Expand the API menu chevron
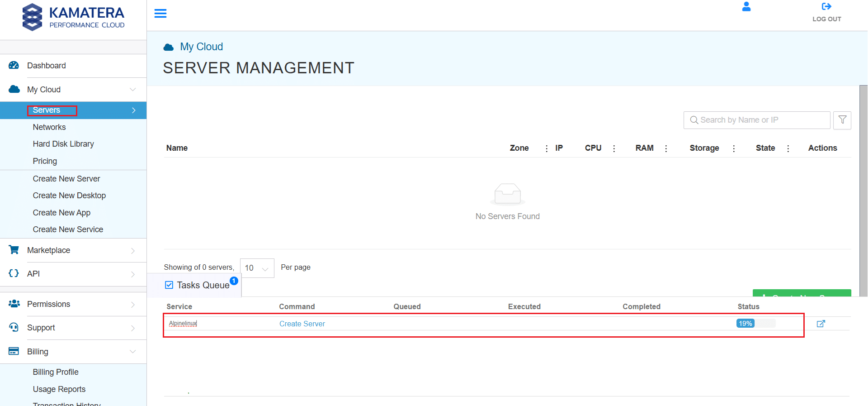 (x=133, y=274)
